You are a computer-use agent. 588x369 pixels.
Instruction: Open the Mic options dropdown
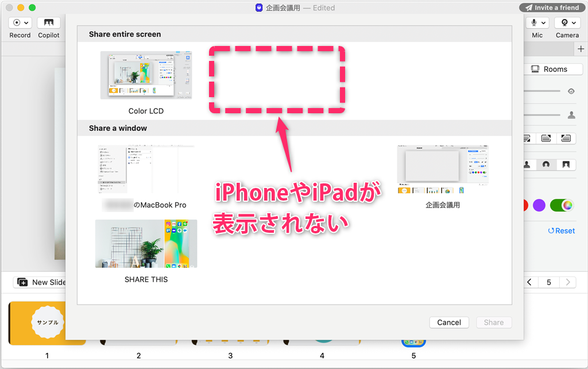[x=544, y=22]
